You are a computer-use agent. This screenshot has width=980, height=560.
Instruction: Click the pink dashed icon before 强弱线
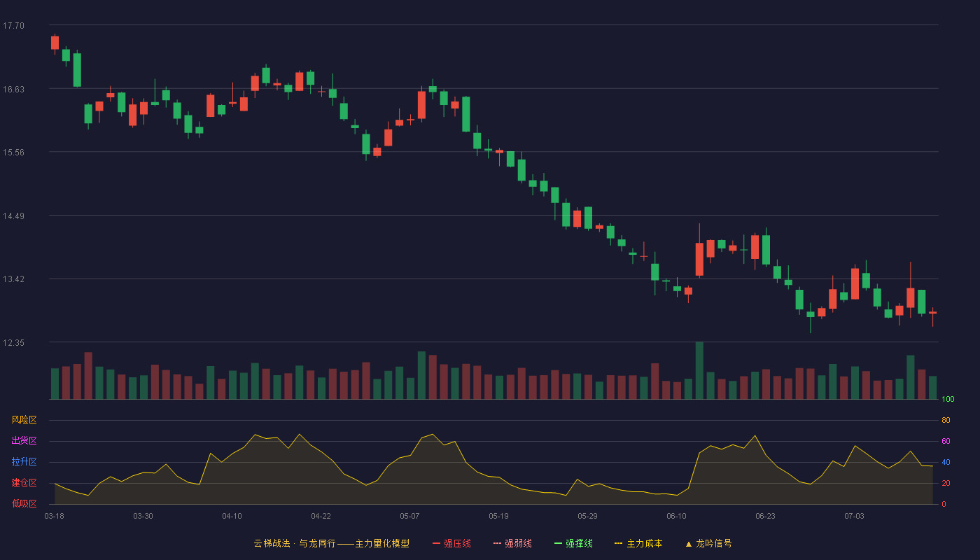coord(498,543)
